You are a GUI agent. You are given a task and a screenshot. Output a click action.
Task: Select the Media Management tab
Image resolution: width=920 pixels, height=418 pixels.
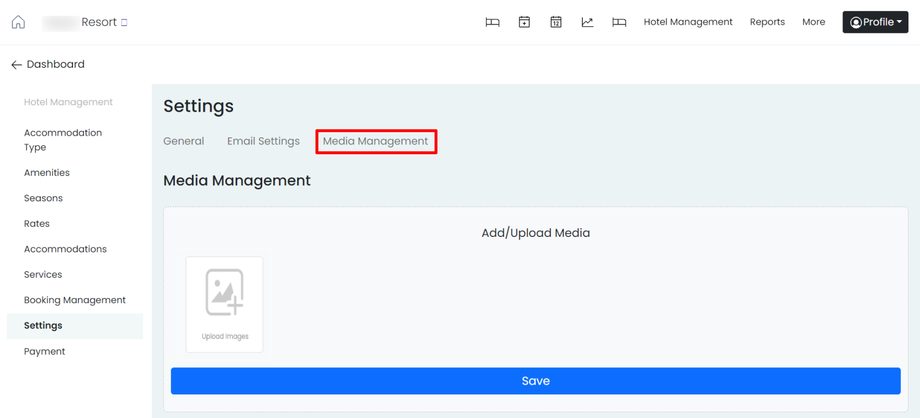[x=375, y=141]
